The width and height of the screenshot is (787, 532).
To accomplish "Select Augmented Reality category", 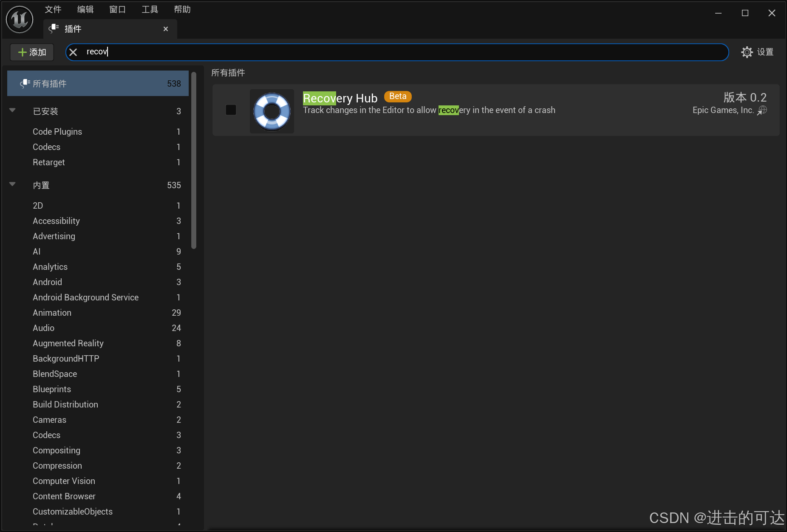I will (x=98, y=343).
